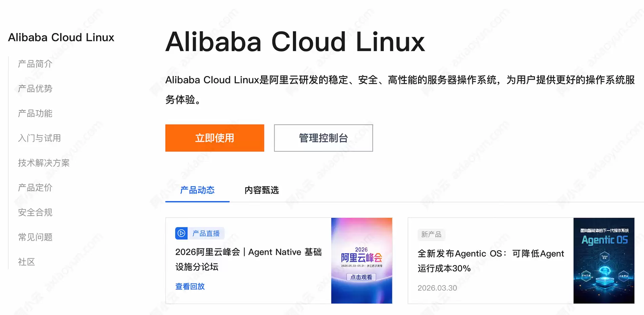This screenshot has width=644, height=315.
Task: Click the 产品直播 tag label
Action: point(206,234)
